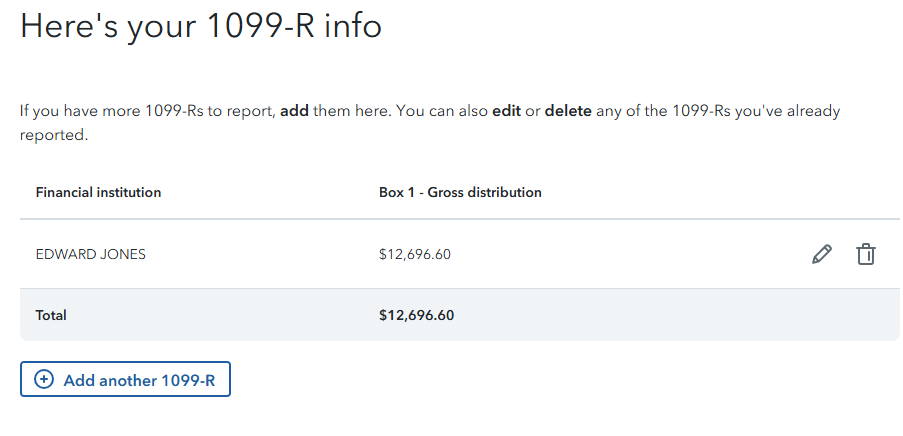
Task: Click the Box 1 - Gross distribution header
Action: coord(460,192)
